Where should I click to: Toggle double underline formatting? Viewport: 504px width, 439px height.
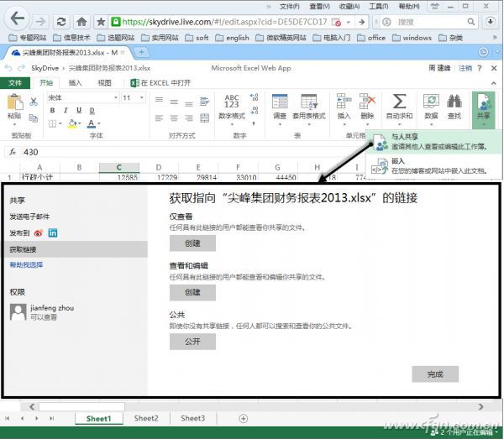click(x=92, y=111)
